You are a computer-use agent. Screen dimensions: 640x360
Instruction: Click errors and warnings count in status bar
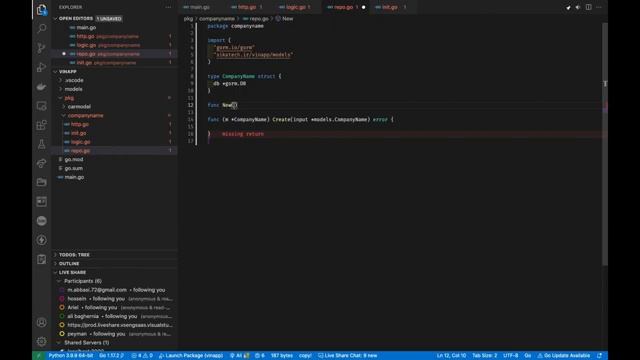point(142,356)
